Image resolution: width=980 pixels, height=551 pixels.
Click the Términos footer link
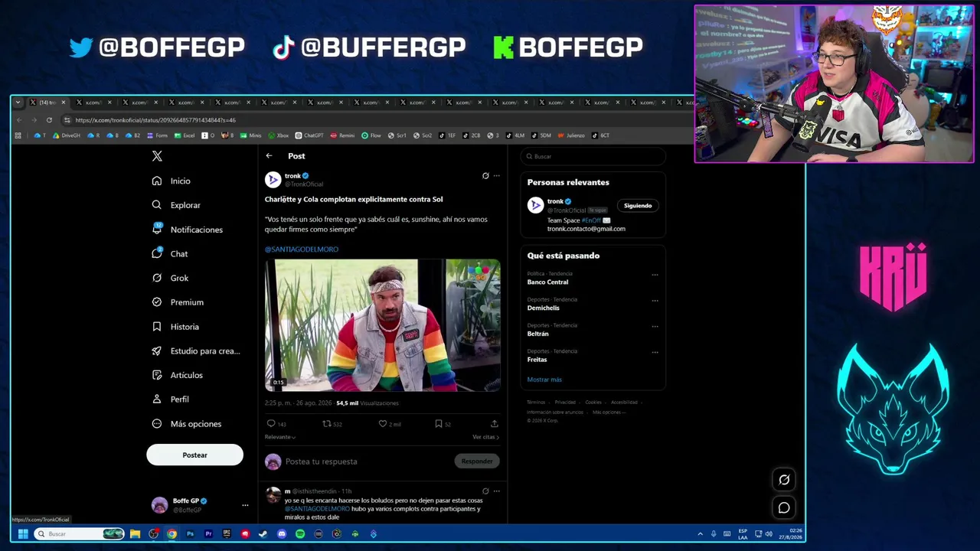point(536,403)
